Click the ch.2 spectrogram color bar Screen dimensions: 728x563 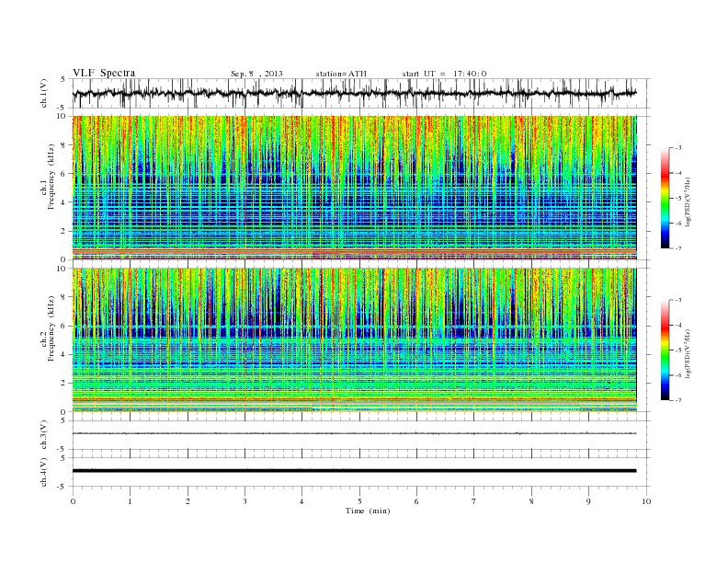tap(665, 350)
